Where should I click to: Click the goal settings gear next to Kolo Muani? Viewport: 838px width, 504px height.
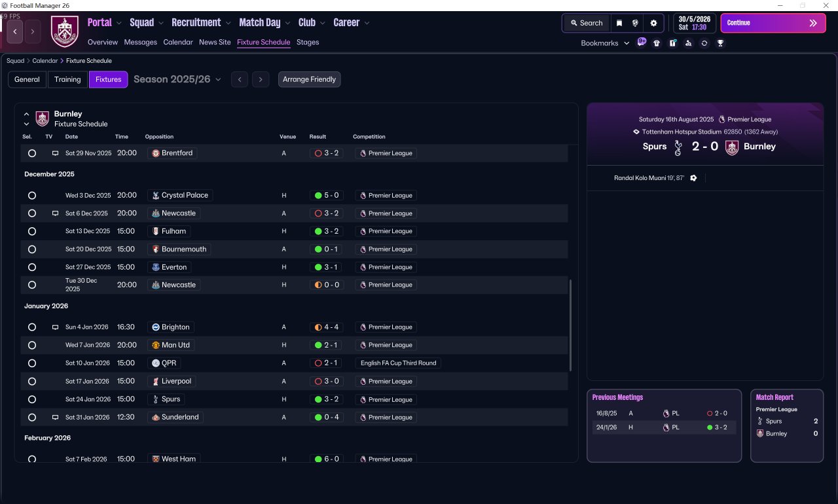(x=693, y=178)
